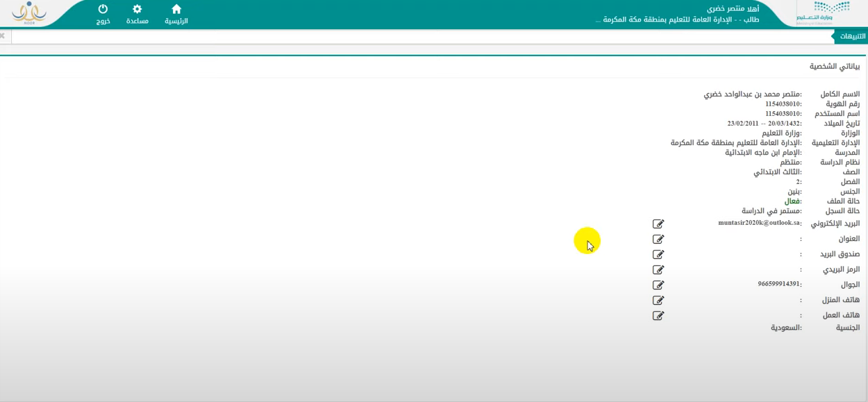The height and width of the screenshot is (402, 868).
Task: Click the welcome text أهلا منتصر خضري
Action: pyautogui.click(x=733, y=8)
